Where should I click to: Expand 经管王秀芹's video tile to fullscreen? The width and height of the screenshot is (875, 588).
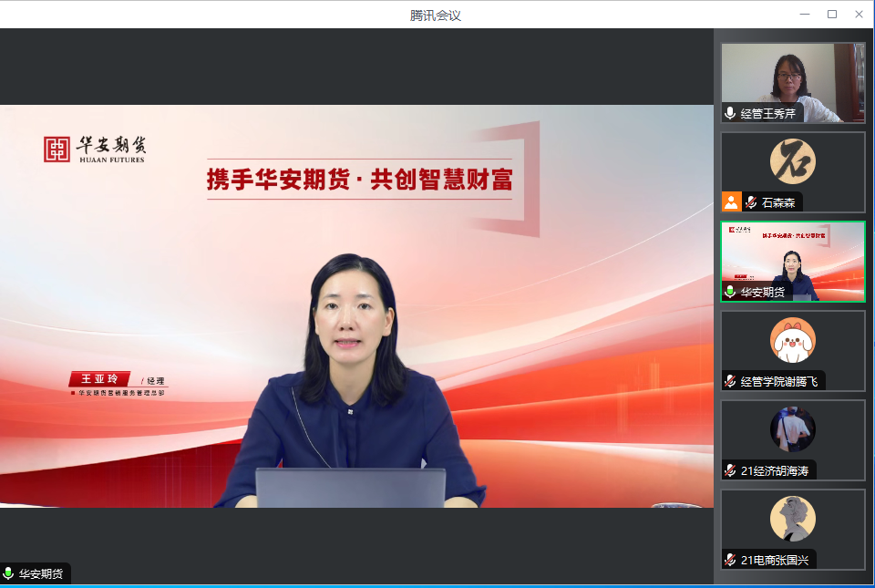[793, 77]
